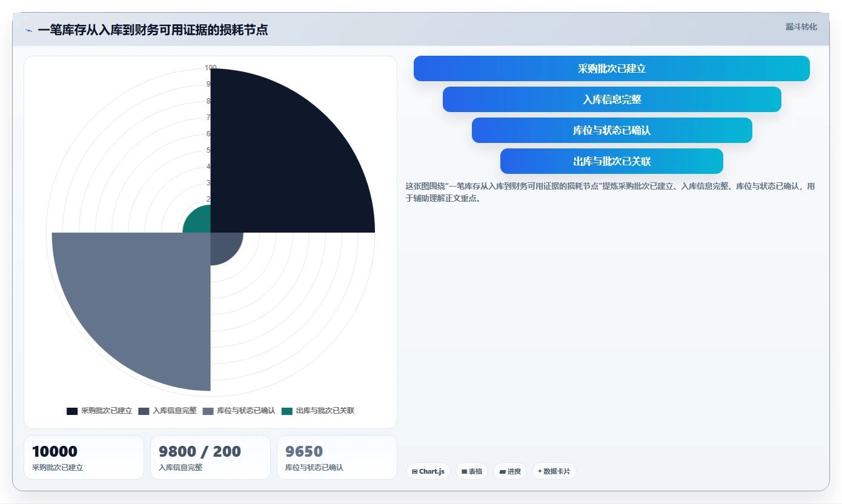842x504 pixels.
Task: Click the Chart.js tag chip
Action: click(x=428, y=471)
